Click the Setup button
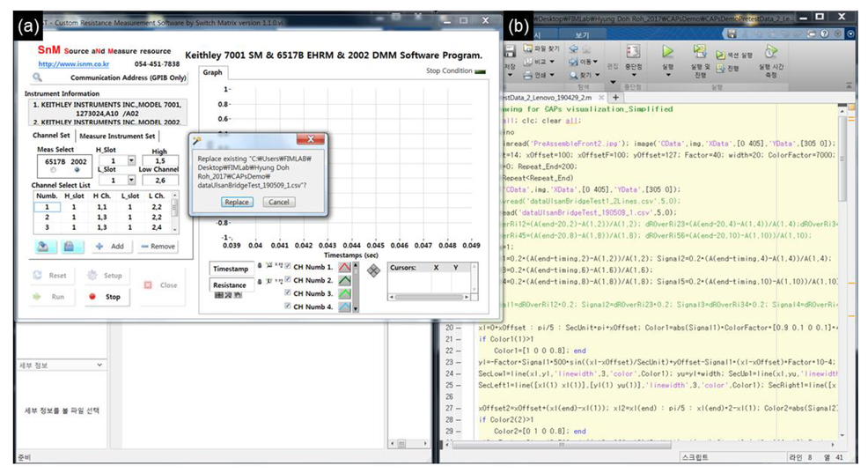This screenshot has width=868, height=473. 107,276
